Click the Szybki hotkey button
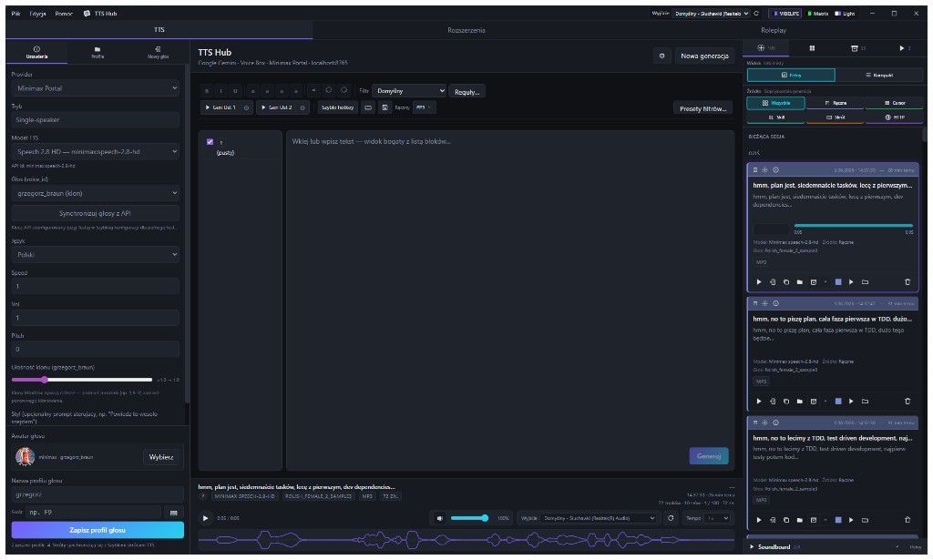The image size is (933, 560). (x=337, y=107)
